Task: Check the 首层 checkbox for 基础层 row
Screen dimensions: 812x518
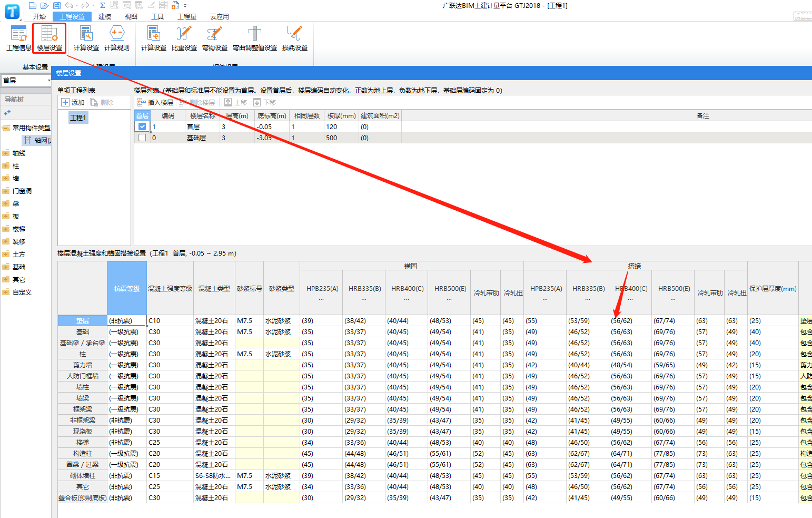Action: tap(142, 138)
